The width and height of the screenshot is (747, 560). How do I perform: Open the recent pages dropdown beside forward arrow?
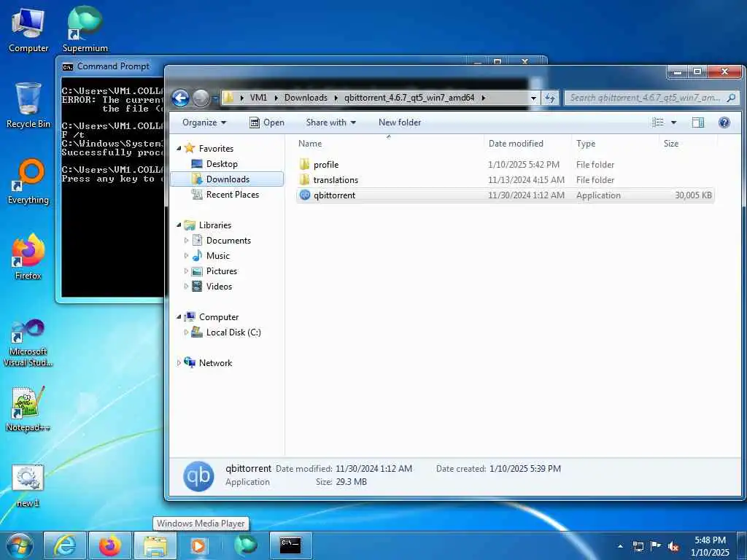pos(214,98)
